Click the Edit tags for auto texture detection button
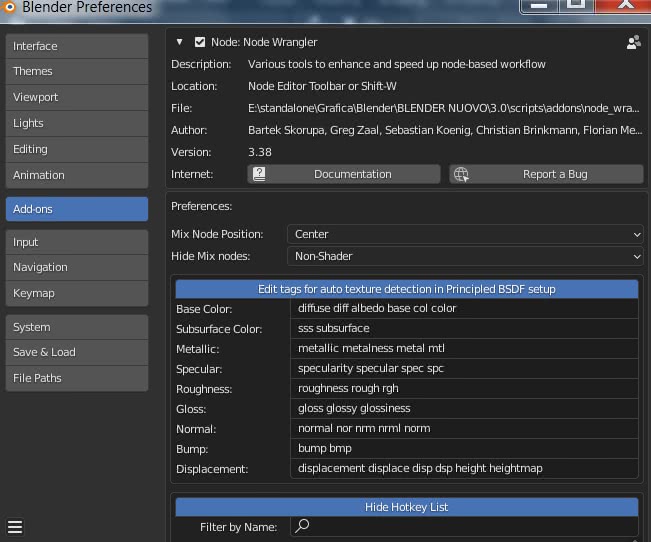The width and height of the screenshot is (651, 542). (406, 289)
